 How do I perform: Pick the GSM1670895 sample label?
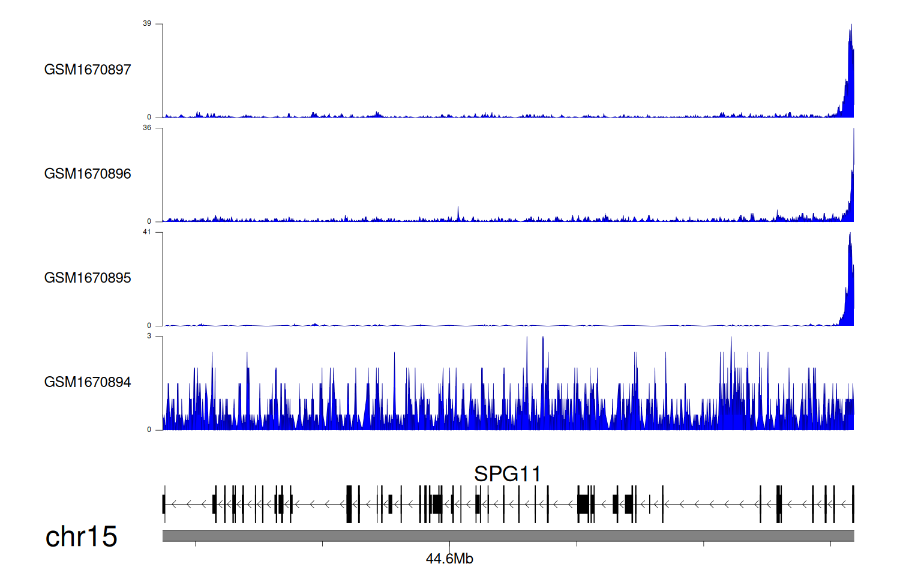point(88,278)
